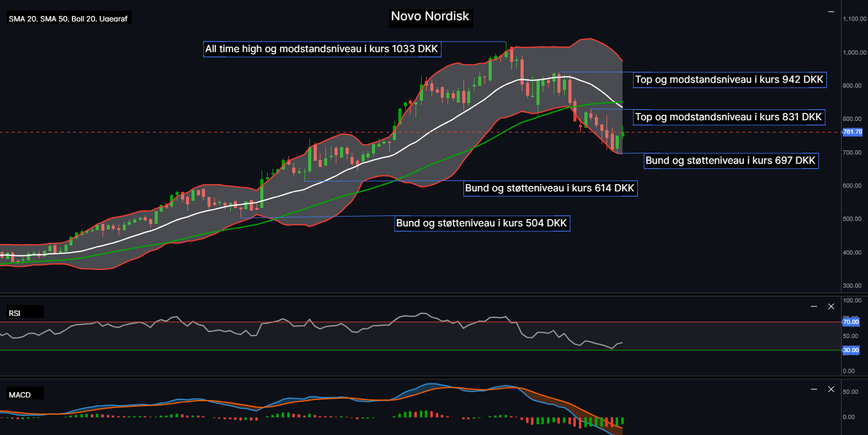Select the 697 DKK support level annotation
The image size is (868, 435).
pos(730,161)
